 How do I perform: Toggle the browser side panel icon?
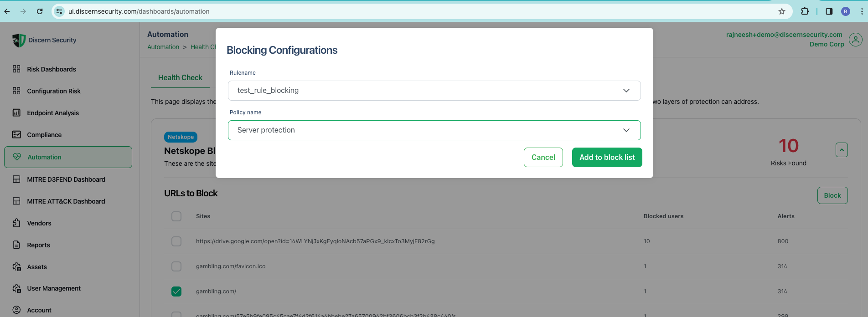829,11
